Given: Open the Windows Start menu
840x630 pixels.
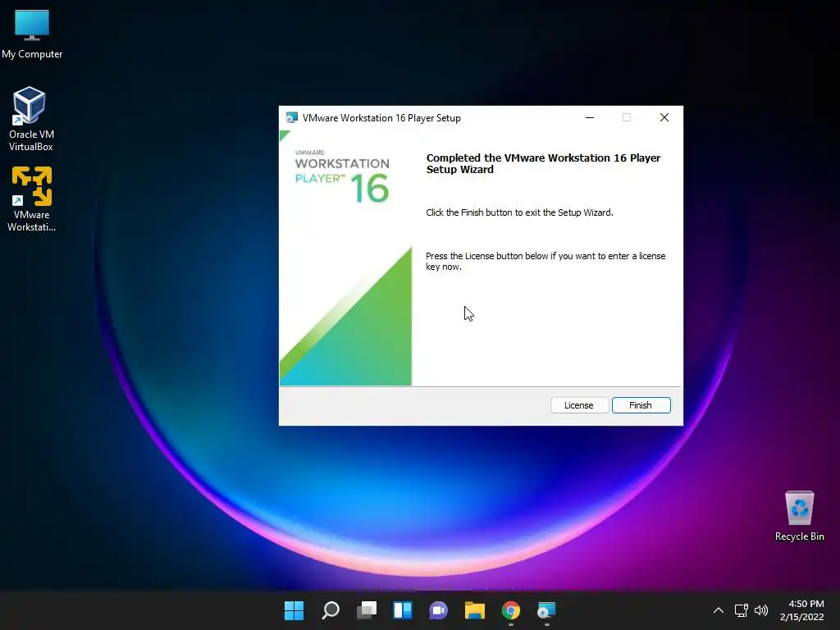Looking at the screenshot, I should coord(294,610).
